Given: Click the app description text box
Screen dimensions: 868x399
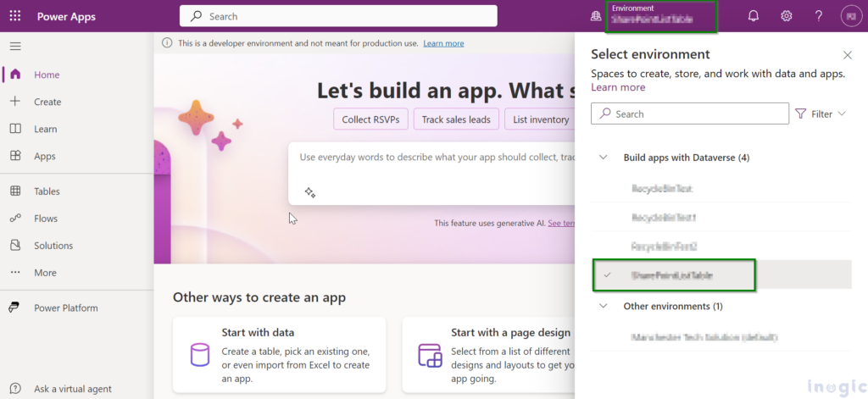Looking at the screenshot, I should [x=431, y=173].
